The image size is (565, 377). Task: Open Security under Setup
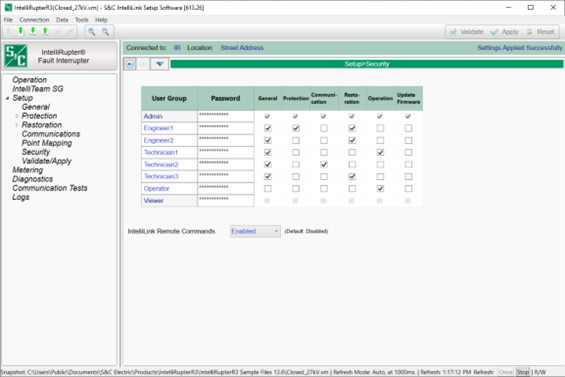[x=36, y=152]
